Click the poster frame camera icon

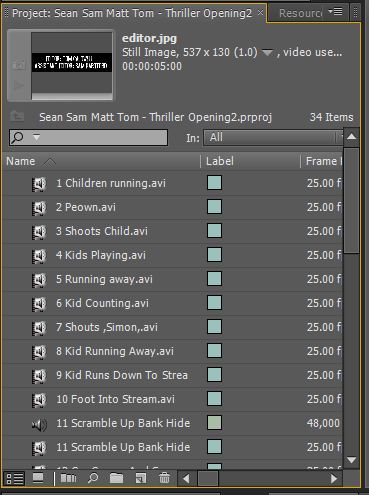(x=18, y=65)
